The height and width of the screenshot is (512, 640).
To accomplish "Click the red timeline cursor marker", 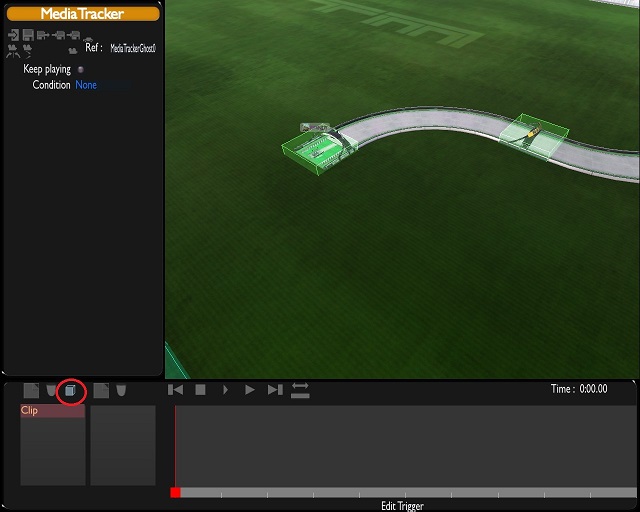I will (176, 492).
